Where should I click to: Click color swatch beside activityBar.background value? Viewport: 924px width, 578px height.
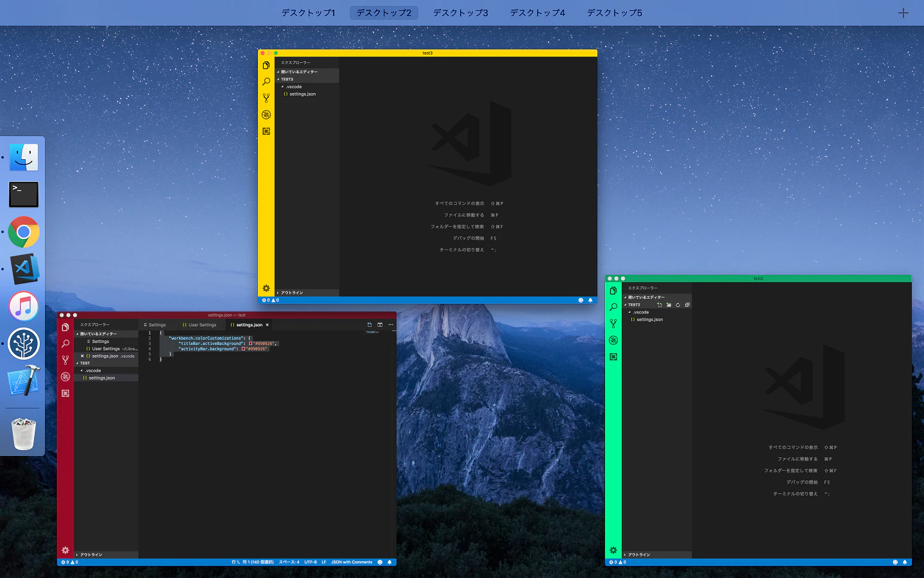tap(243, 349)
